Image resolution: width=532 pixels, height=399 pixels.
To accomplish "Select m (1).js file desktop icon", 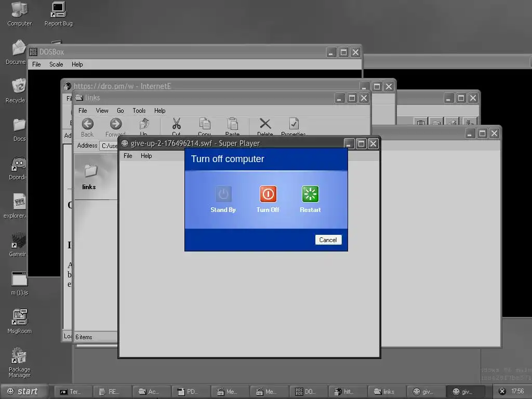I will [x=19, y=283].
